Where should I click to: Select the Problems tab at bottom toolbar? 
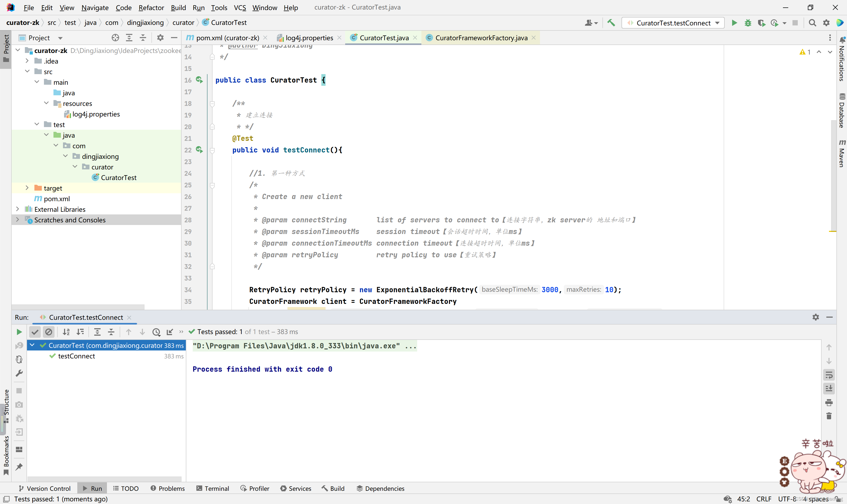(x=167, y=488)
